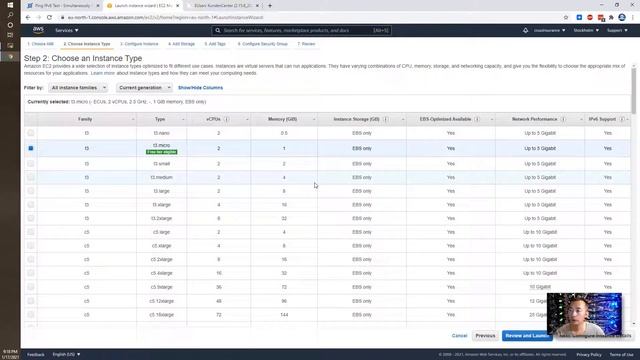Toggle the t3.micro instance checkbox
640x360 pixels.
(x=31, y=148)
